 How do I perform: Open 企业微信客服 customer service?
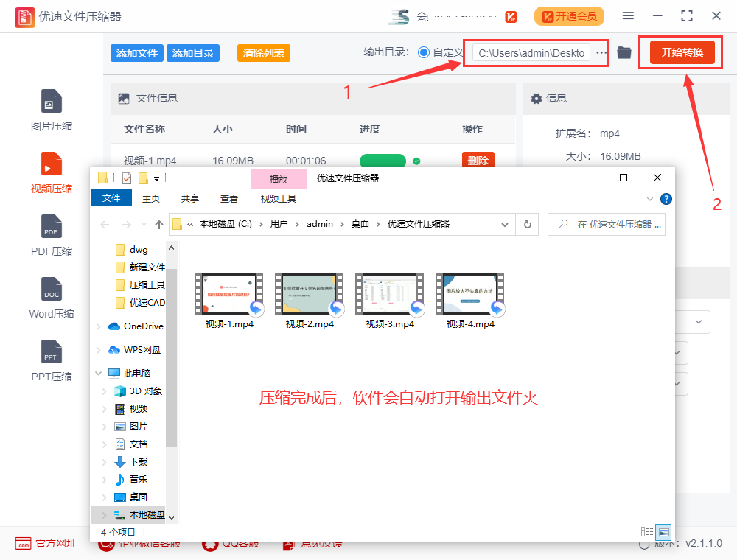139,544
